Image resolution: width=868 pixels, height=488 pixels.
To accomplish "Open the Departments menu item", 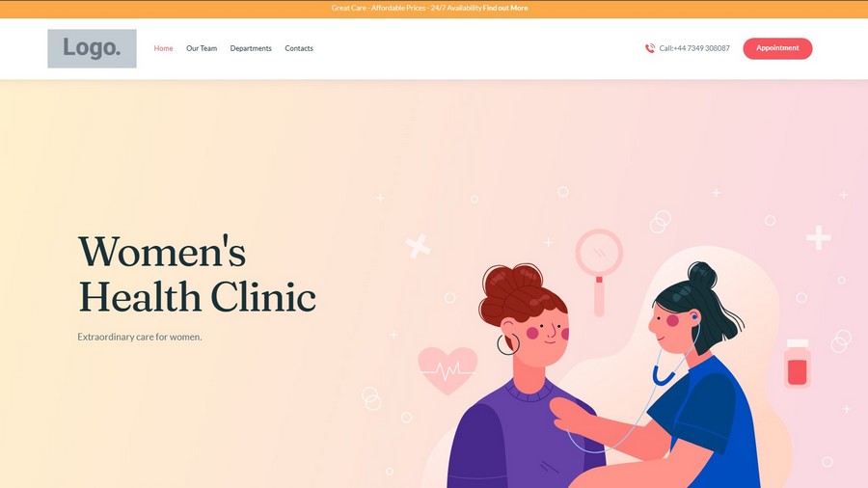I will [x=251, y=48].
